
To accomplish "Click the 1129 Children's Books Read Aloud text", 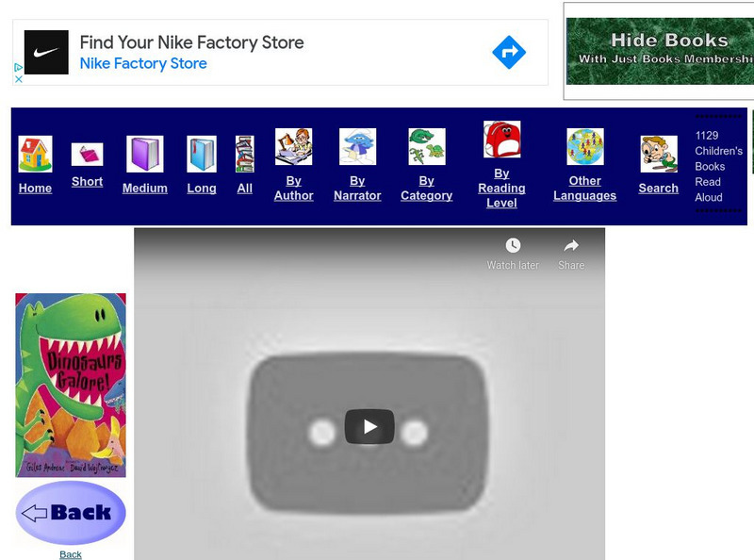I will click(x=718, y=167).
